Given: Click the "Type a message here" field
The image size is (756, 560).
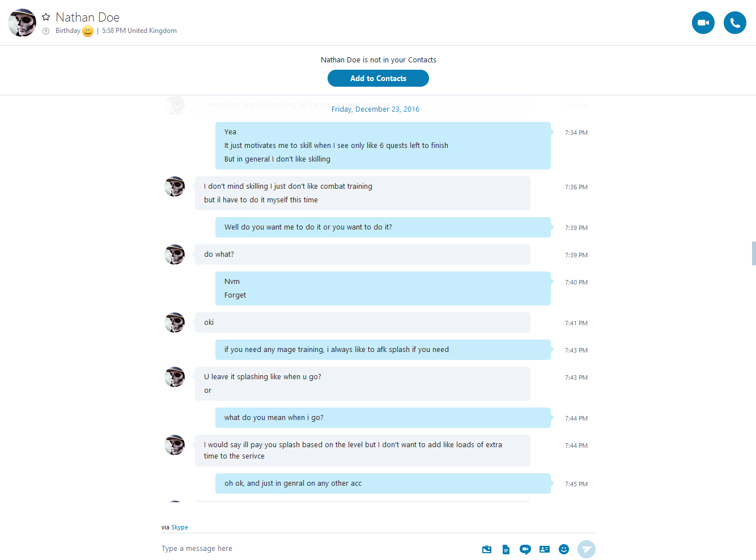Looking at the screenshot, I should click(x=317, y=549).
